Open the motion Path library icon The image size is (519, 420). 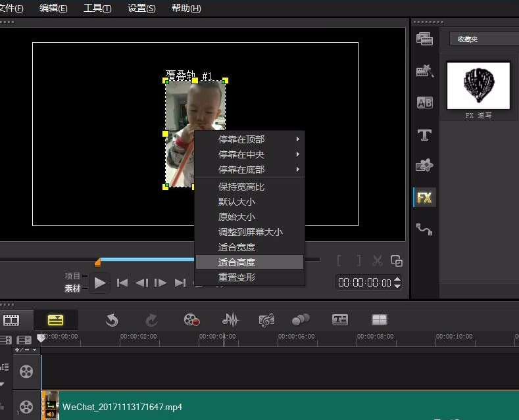(424, 229)
